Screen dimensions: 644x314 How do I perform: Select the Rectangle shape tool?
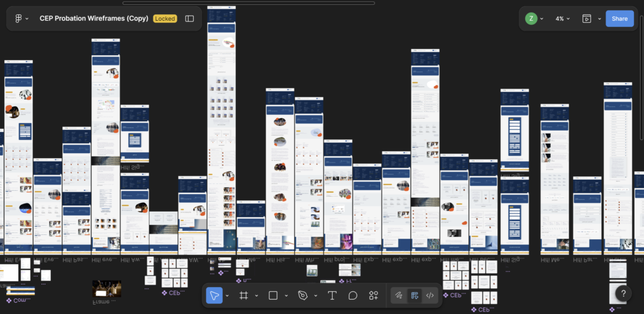[274, 296]
